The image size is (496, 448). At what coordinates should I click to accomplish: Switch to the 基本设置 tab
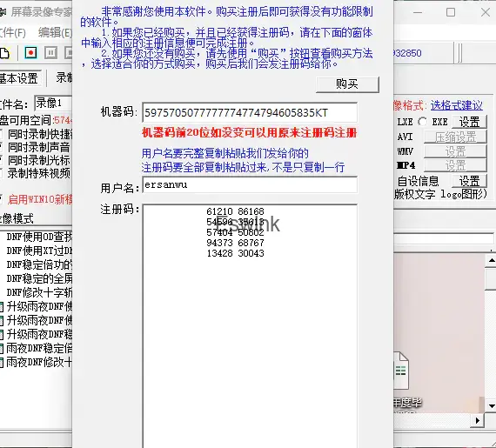click(19, 78)
